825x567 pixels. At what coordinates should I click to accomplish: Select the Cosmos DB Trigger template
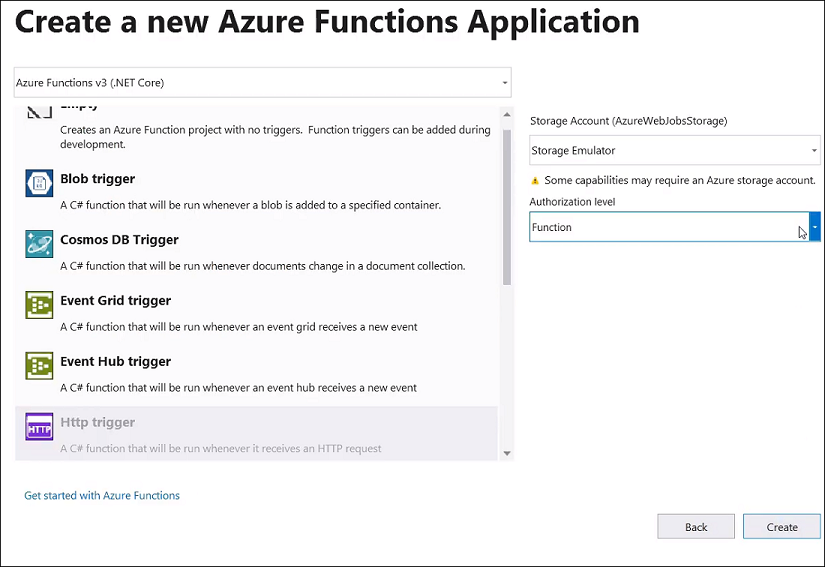(x=256, y=251)
